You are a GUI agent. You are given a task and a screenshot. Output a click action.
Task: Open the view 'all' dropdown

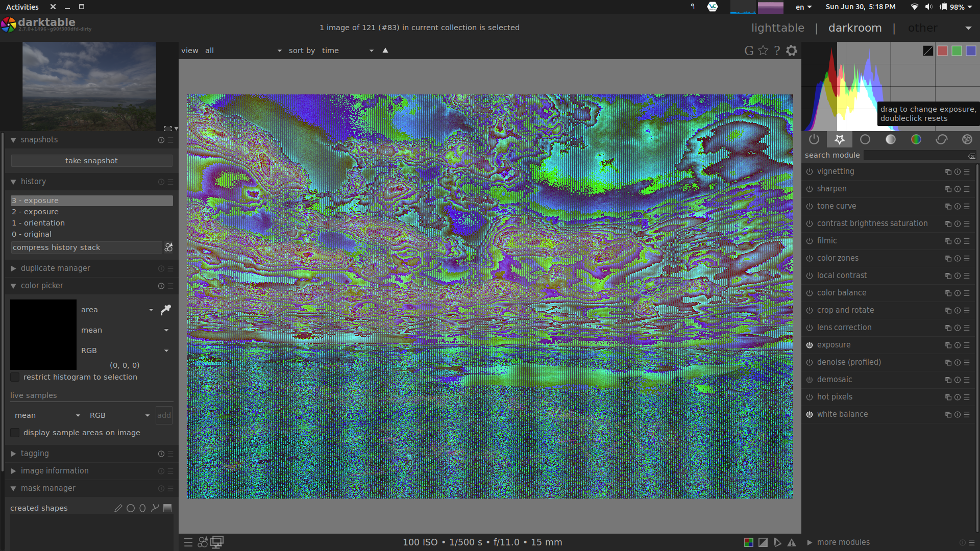243,51
